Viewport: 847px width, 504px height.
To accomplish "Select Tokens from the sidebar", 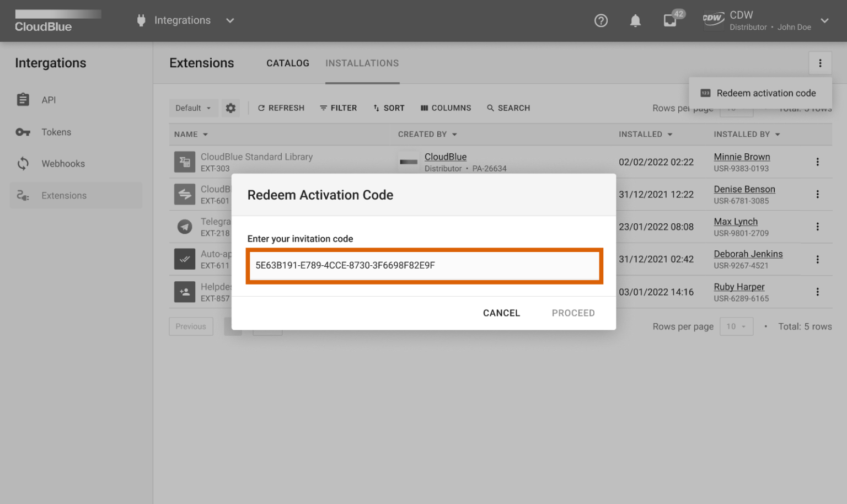I will coord(56,132).
